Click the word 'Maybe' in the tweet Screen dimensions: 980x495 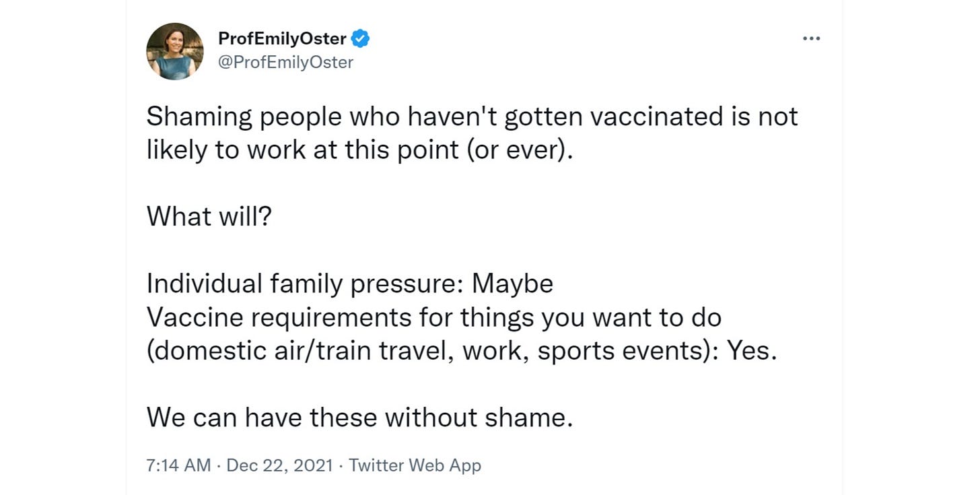pos(512,284)
